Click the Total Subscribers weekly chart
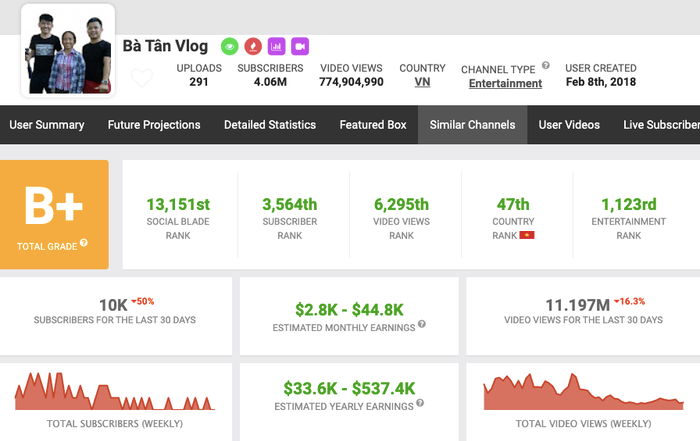Viewport: 700px width, 441px height. pos(115,391)
